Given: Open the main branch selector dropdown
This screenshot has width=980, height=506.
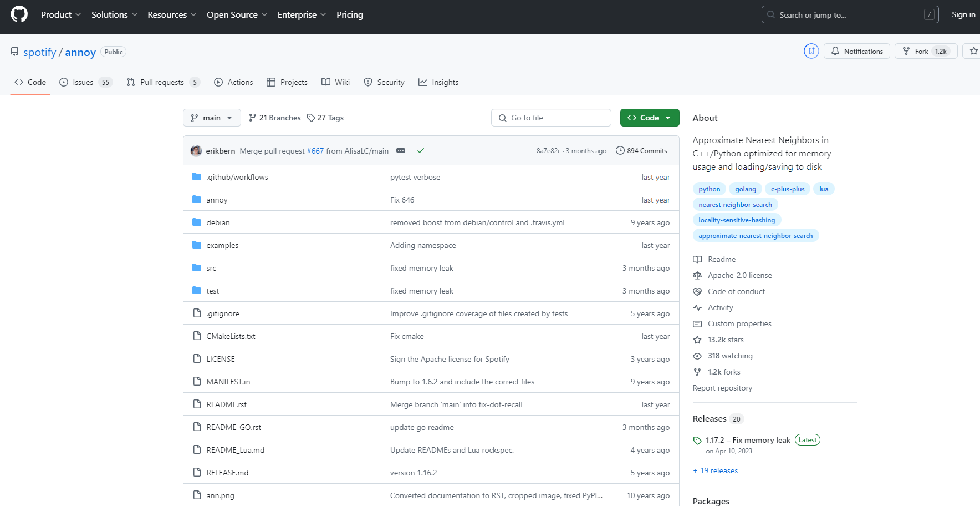Looking at the screenshot, I should [212, 118].
